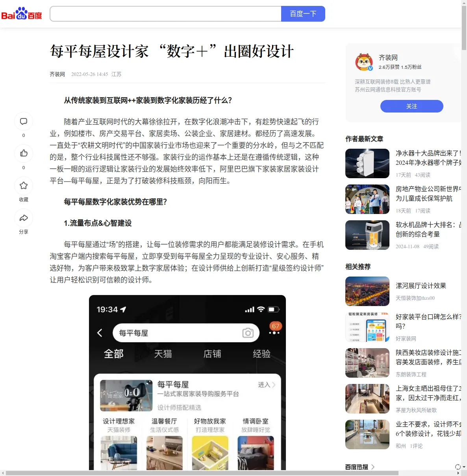Open article 净水器十大品牌出来了
This screenshot has height=476, width=467.
coord(428,158)
